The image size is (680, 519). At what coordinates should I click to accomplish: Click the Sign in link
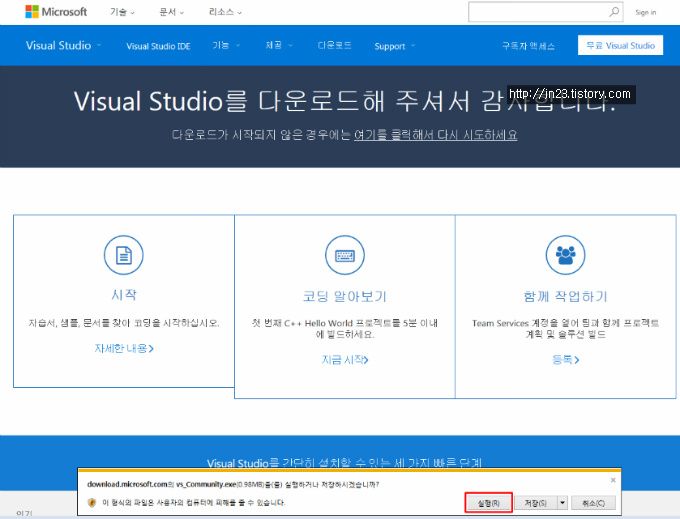645,13
